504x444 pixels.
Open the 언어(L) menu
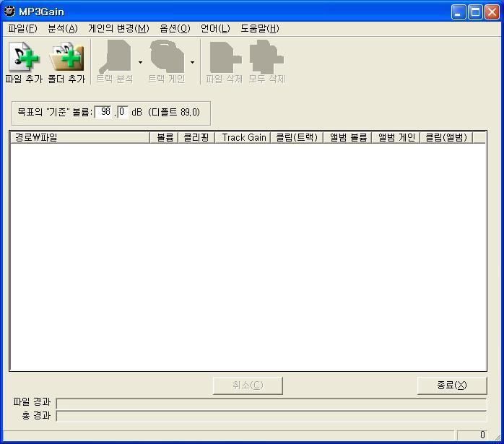[215, 29]
